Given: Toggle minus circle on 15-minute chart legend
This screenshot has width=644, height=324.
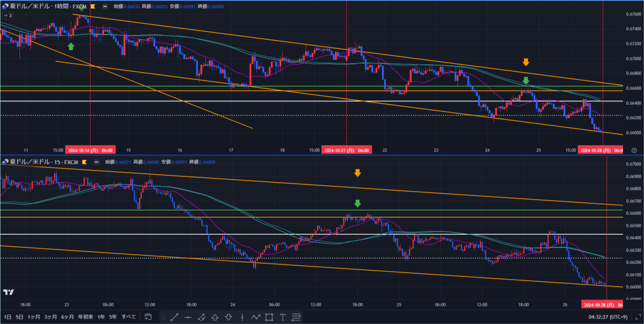Looking at the screenshot, I should tap(97, 161).
